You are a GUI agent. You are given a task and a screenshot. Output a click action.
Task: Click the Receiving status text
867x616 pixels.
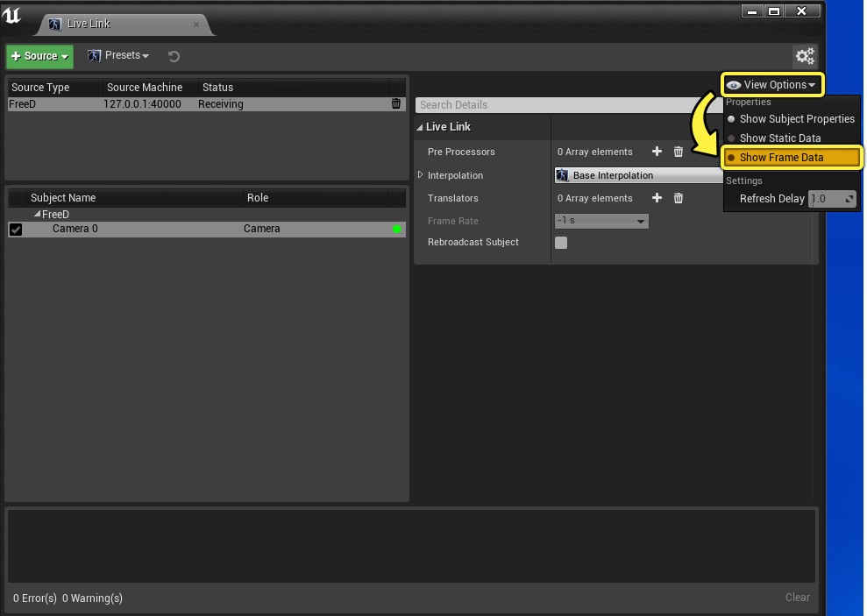point(221,104)
